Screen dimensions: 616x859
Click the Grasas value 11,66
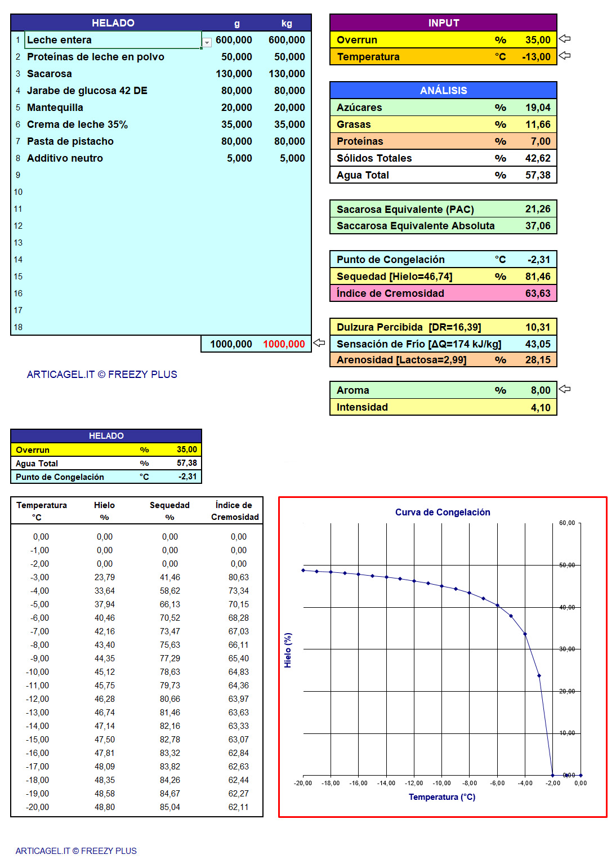[x=538, y=124]
